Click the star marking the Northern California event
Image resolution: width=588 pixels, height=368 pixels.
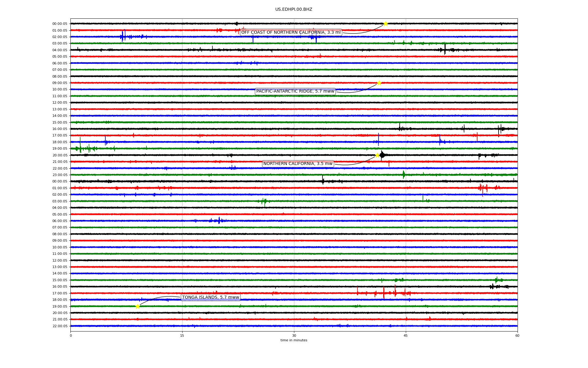coord(377,155)
